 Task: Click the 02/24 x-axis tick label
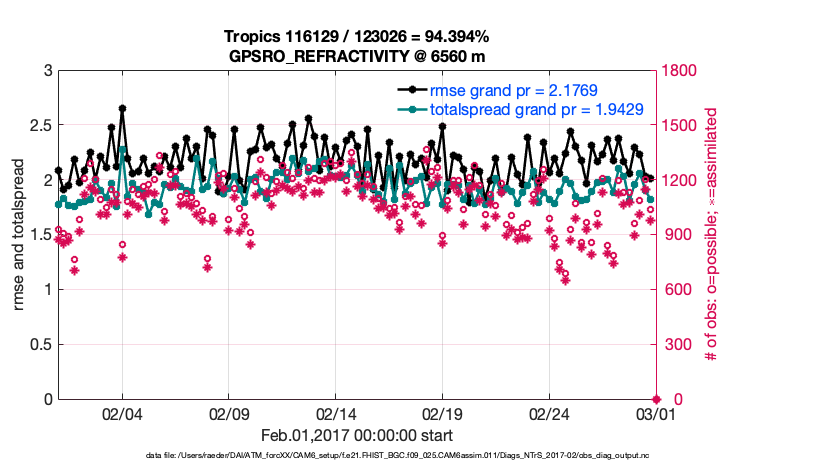coord(549,413)
